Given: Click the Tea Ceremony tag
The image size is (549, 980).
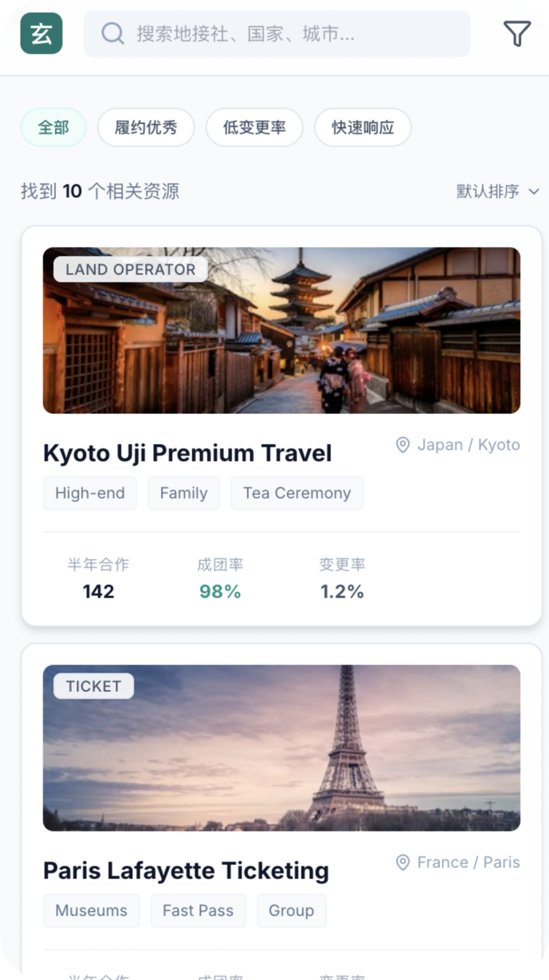Looking at the screenshot, I should point(297,493).
